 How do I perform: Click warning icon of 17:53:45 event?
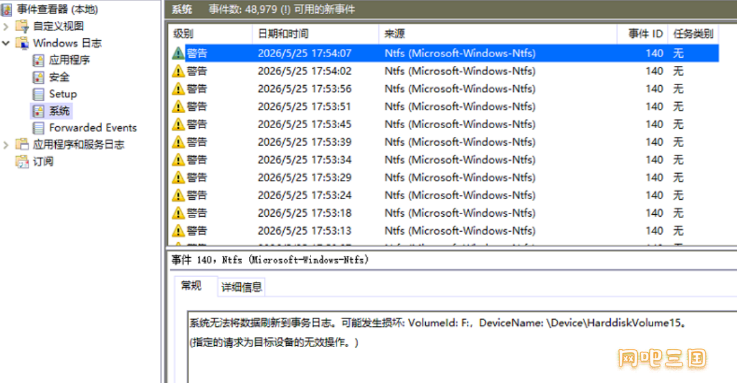point(178,125)
